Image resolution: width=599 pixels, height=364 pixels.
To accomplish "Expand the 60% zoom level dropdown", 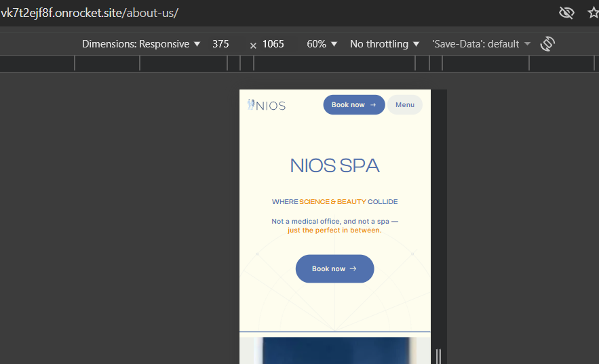I will click(x=322, y=44).
